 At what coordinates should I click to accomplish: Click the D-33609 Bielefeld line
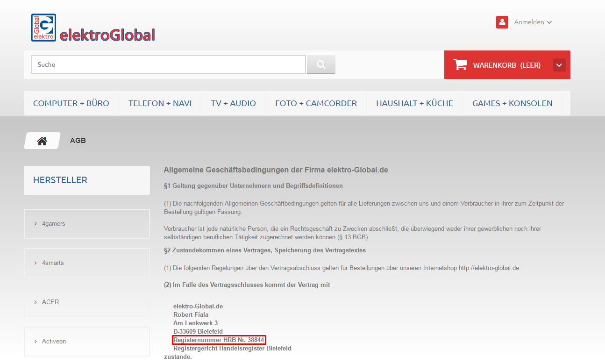198,332
